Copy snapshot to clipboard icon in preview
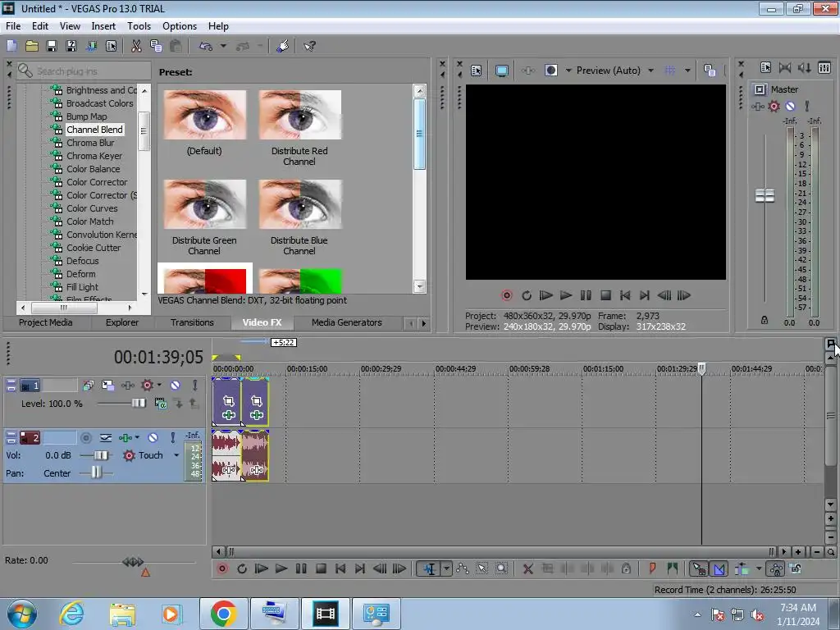This screenshot has height=630, width=840. [710, 71]
